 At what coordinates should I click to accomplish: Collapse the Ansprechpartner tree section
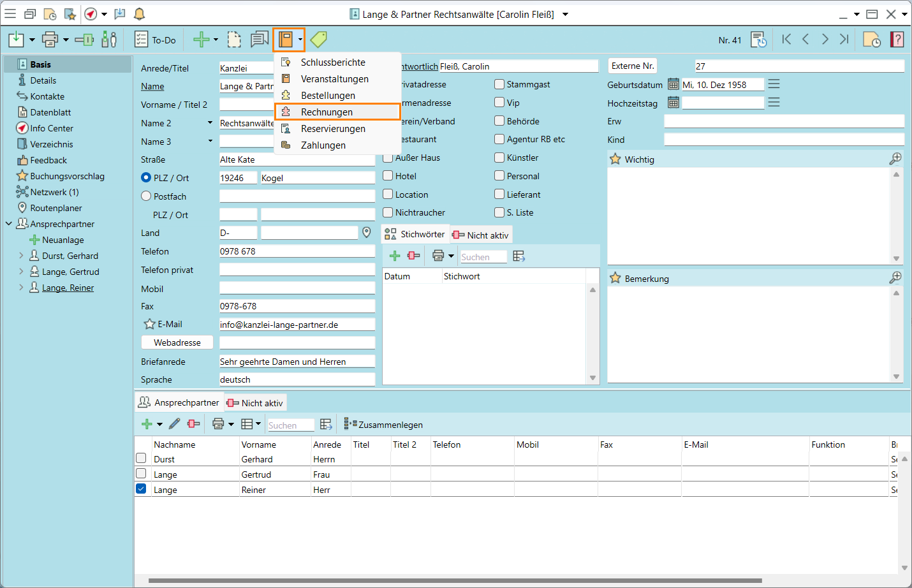click(9, 224)
